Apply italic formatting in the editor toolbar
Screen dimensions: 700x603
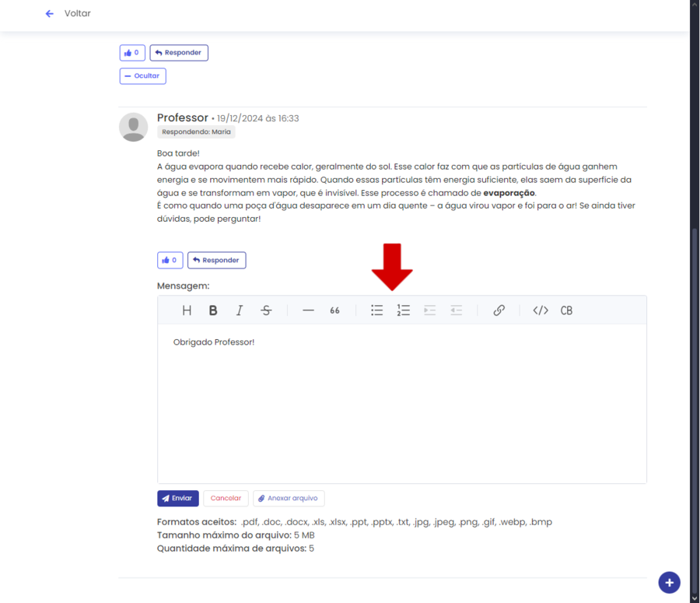pyautogui.click(x=240, y=310)
